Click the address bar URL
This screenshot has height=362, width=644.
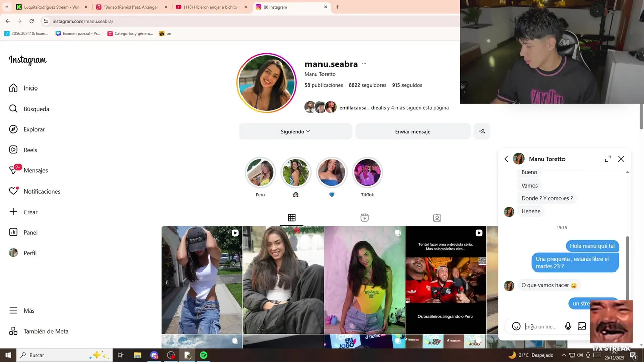pyautogui.click(x=83, y=21)
